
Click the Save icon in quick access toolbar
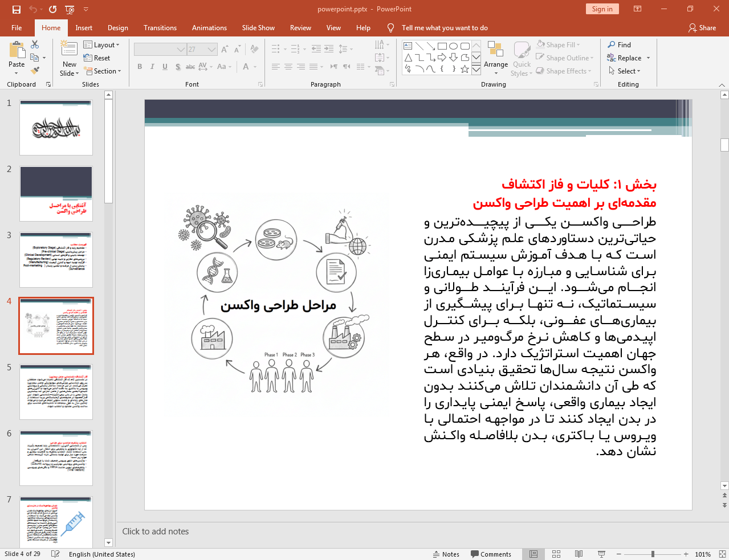click(16, 9)
